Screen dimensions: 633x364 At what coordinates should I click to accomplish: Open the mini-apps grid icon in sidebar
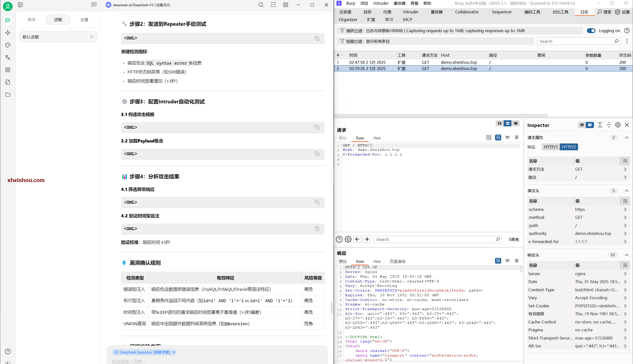pyautogui.click(x=8, y=70)
